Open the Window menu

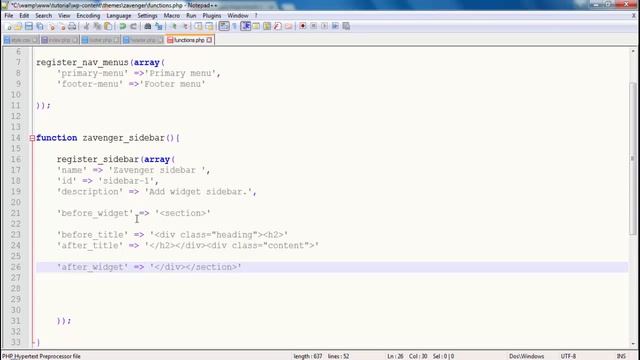pyautogui.click(x=238, y=16)
